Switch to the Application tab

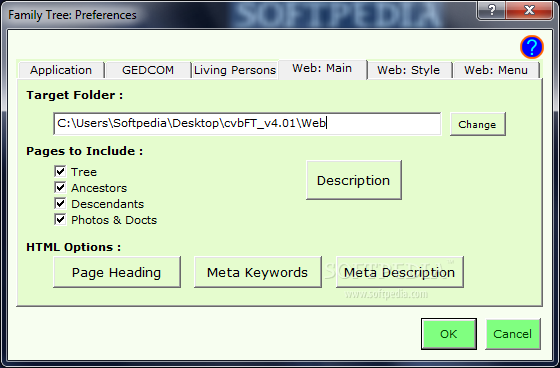pyautogui.click(x=61, y=70)
